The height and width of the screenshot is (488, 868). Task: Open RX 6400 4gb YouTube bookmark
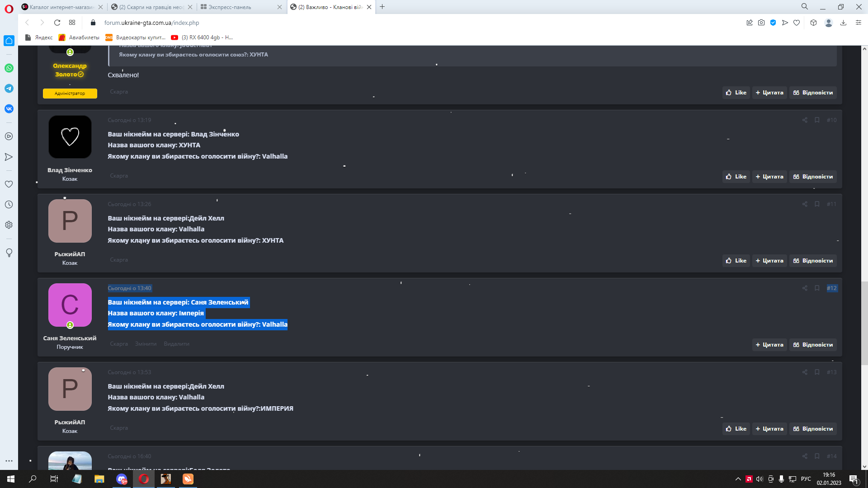coord(202,38)
